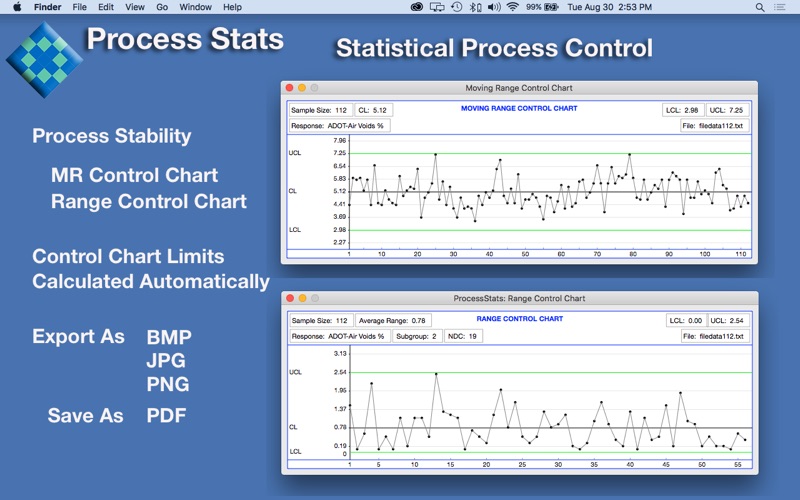Click the display mirroring menu bar icon
This screenshot has width=800, height=500.
pos(437,7)
